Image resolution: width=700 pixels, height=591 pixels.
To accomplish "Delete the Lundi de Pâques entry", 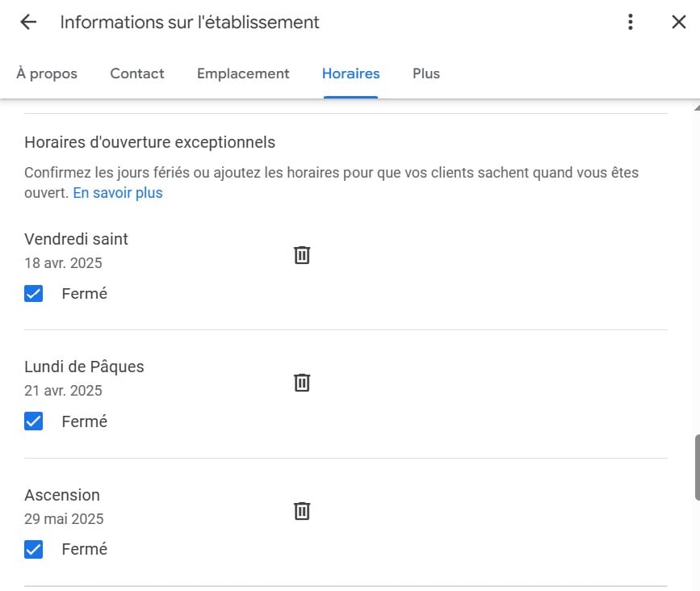I will 302,383.
